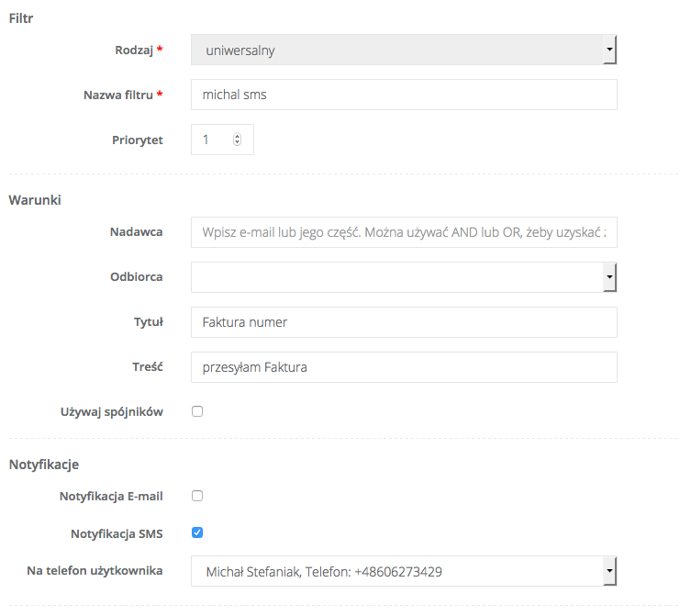The height and width of the screenshot is (616, 680).
Task: Click the Treść field with przesyłam Faktura
Action: point(404,367)
